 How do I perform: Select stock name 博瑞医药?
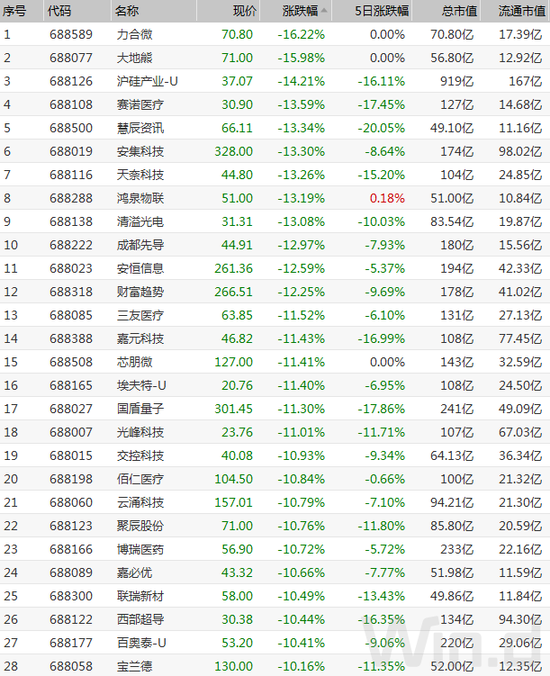coord(140,549)
